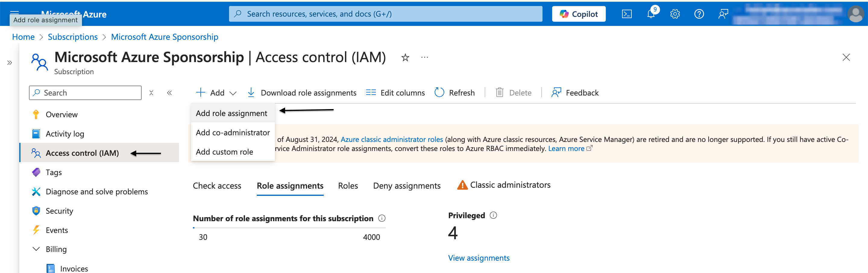The width and height of the screenshot is (868, 273).
Task: Select Access control (IAM) in sidebar
Action: coord(99,153)
